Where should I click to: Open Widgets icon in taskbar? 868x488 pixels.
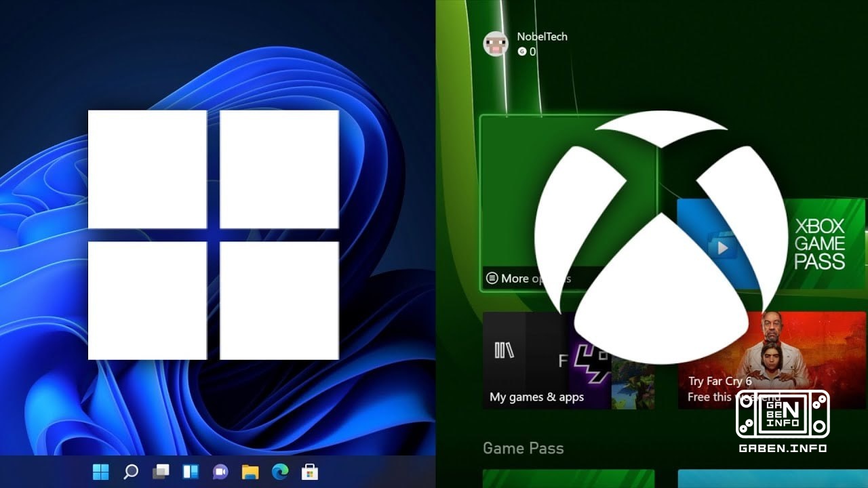tap(191, 472)
